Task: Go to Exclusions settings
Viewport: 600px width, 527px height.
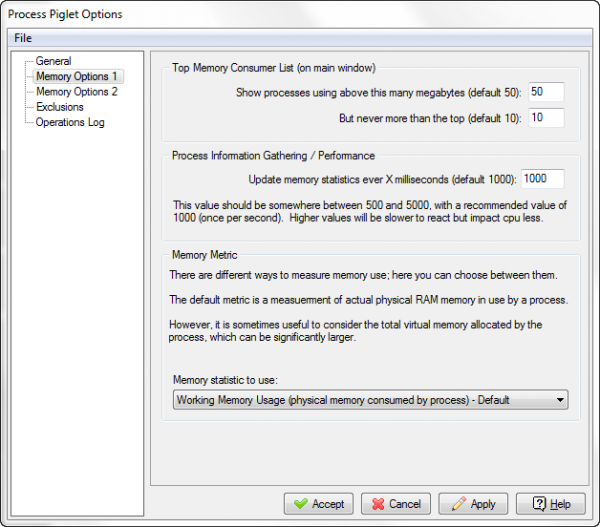Action: [60, 107]
